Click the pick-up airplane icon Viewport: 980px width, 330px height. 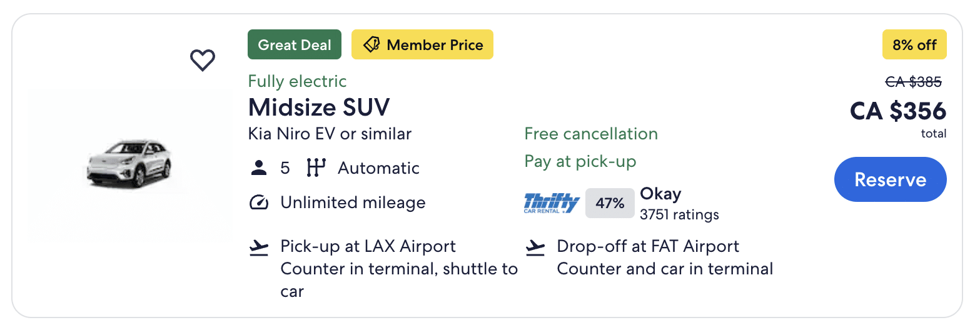coord(258,248)
